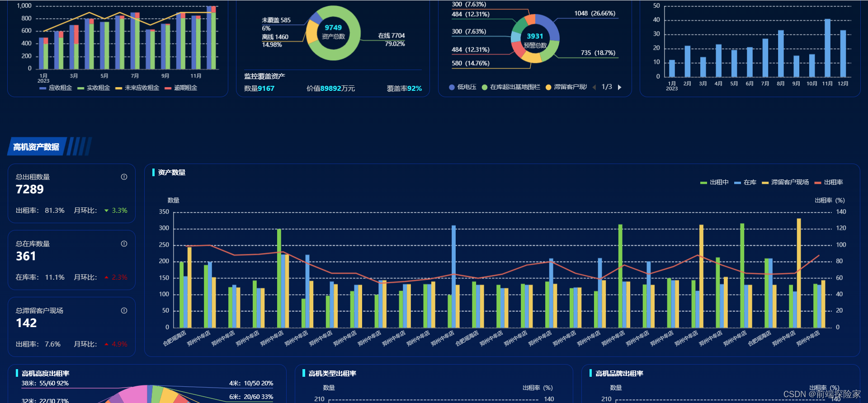Click the yellow 离线 slice of 资产总数 donut
This screenshot has width=868, height=403.
pyautogui.click(x=311, y=32)
